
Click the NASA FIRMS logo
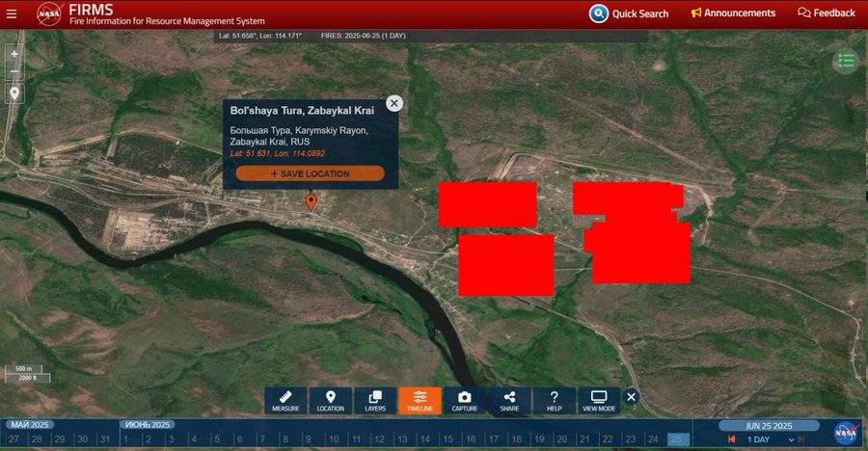point(49,14)
